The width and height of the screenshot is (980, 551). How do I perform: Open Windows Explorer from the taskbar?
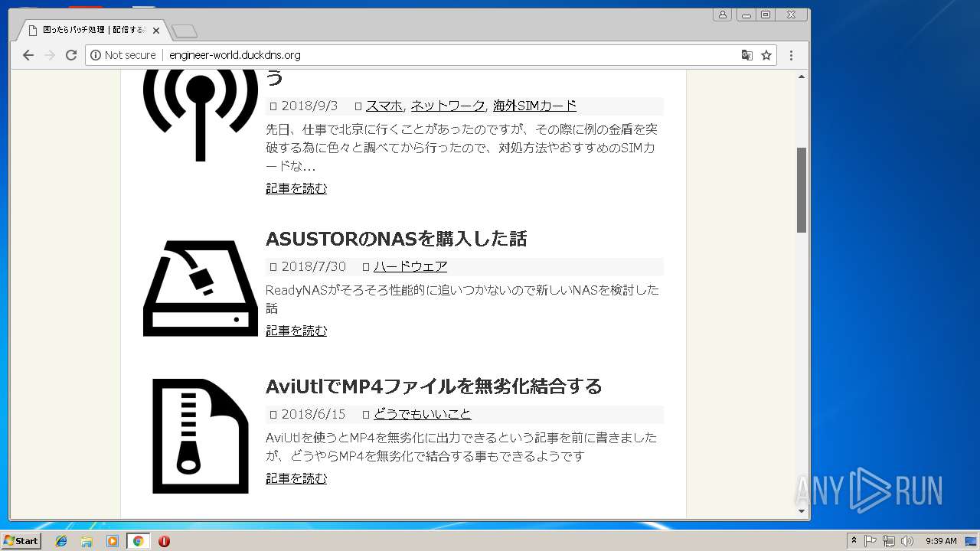(x=87, y=541)
